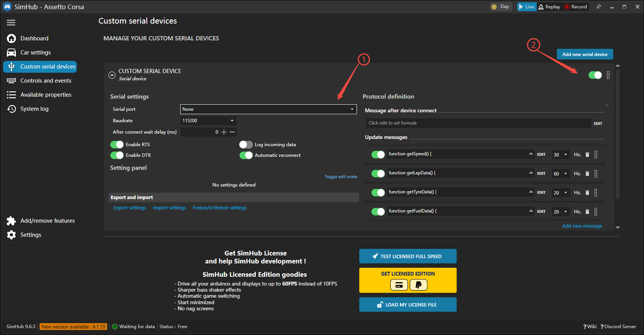Click drag handle of getSpeed message
The width and height of the screenshot is (644, 335).
pos(596,155)
